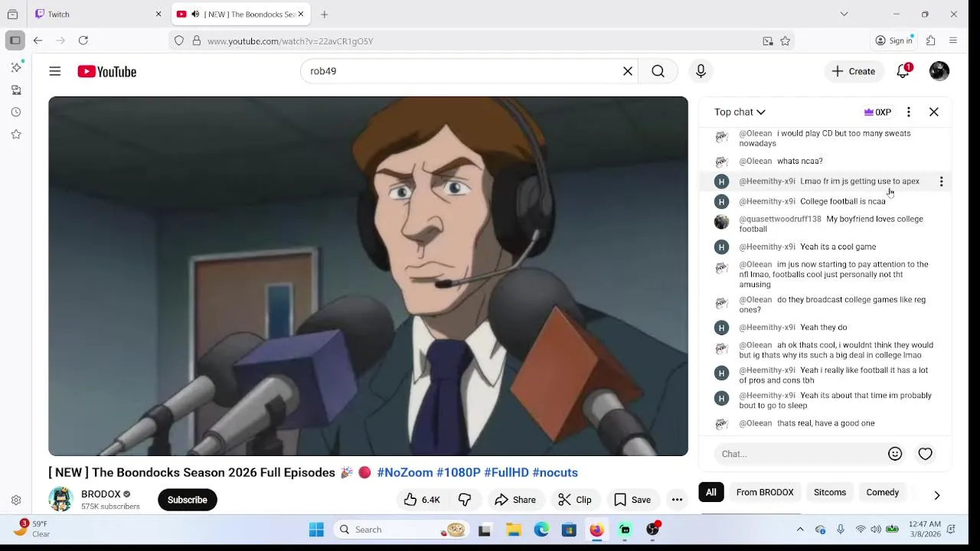
Task: Select the All filter chip
Action: pos(711,492)
